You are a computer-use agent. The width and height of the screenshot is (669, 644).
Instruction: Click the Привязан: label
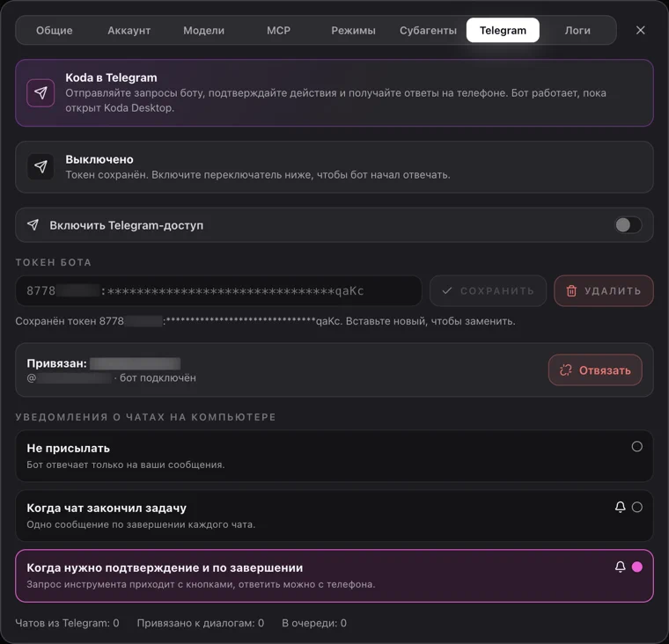(x=56, y=363)
